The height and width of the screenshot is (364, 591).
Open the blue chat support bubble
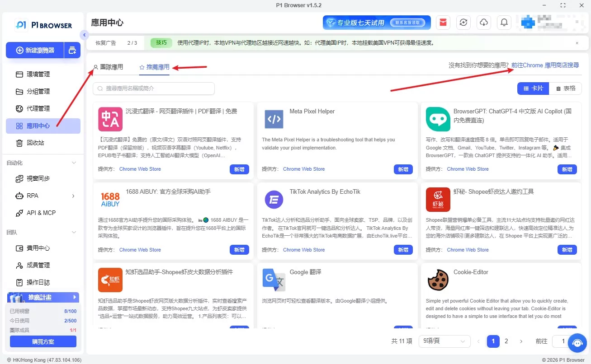577,343
